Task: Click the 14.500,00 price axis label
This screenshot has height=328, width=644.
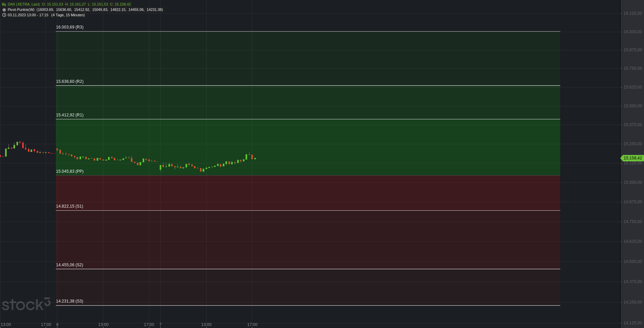Action: tap(633, 262)
